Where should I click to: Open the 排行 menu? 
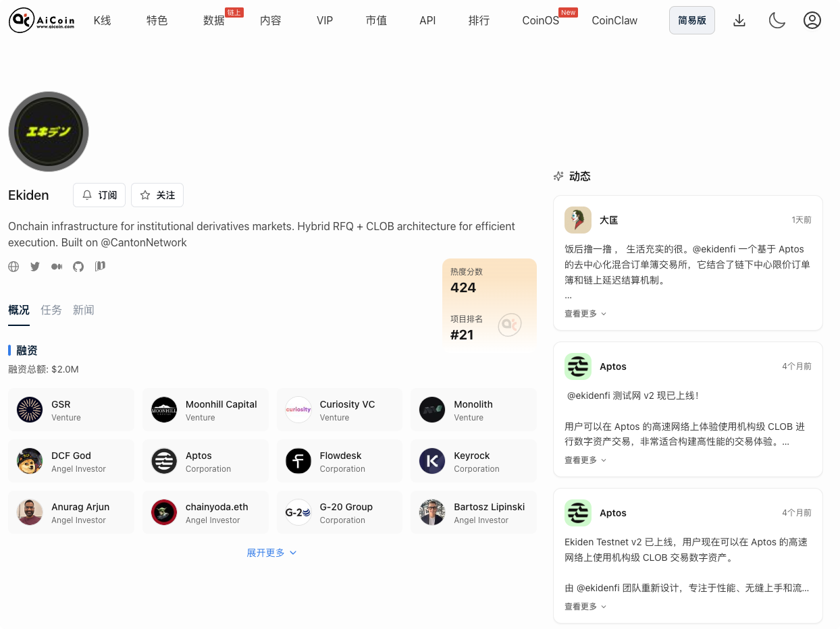click(479, 20)
